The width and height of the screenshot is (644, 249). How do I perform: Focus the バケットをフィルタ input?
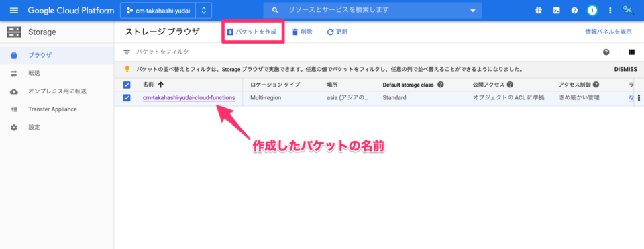tap(162, 52)
